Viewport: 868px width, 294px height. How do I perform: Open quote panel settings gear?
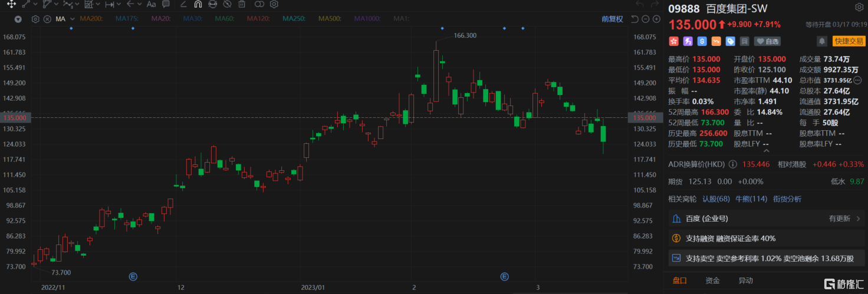click(x=859, y=8)
